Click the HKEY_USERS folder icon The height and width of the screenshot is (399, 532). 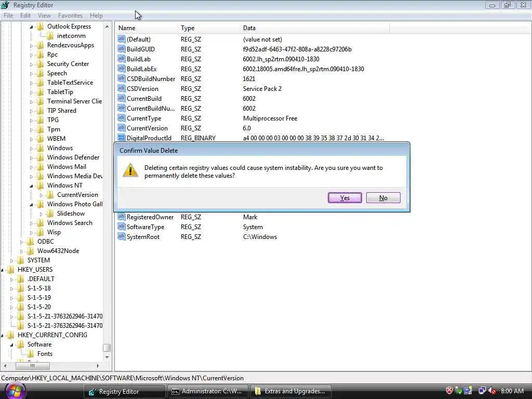pyautogui.click(x=11, y=270)
